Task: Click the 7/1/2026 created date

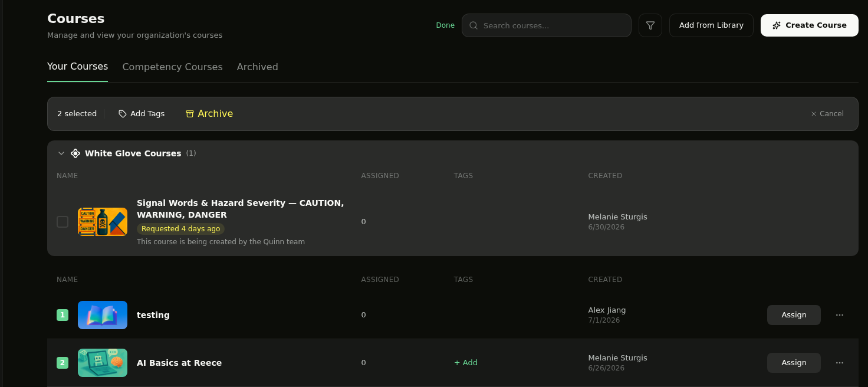Action: tap(604, 320)
